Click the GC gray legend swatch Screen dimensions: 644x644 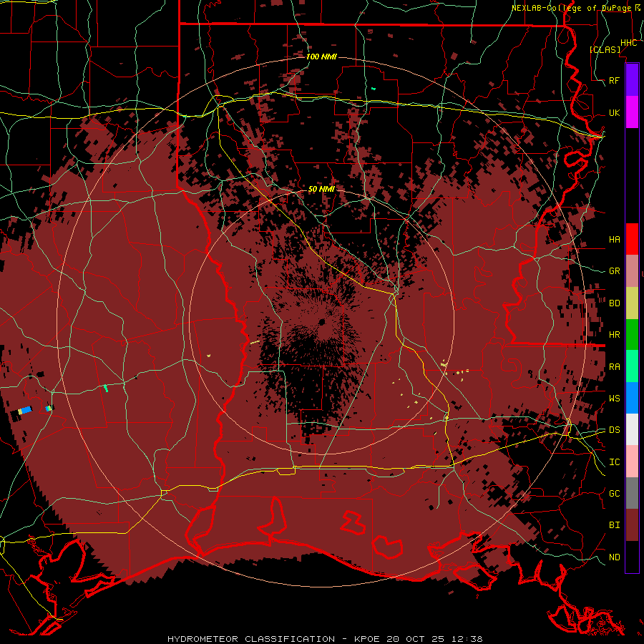click(632, 493)
